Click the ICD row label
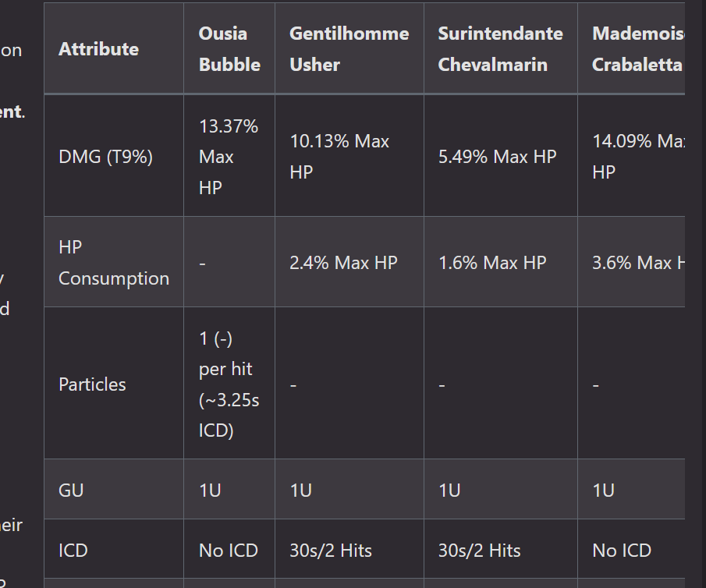The width and height of the screenshot is (706, 588). pyautogui.click(x=73, y=551)
